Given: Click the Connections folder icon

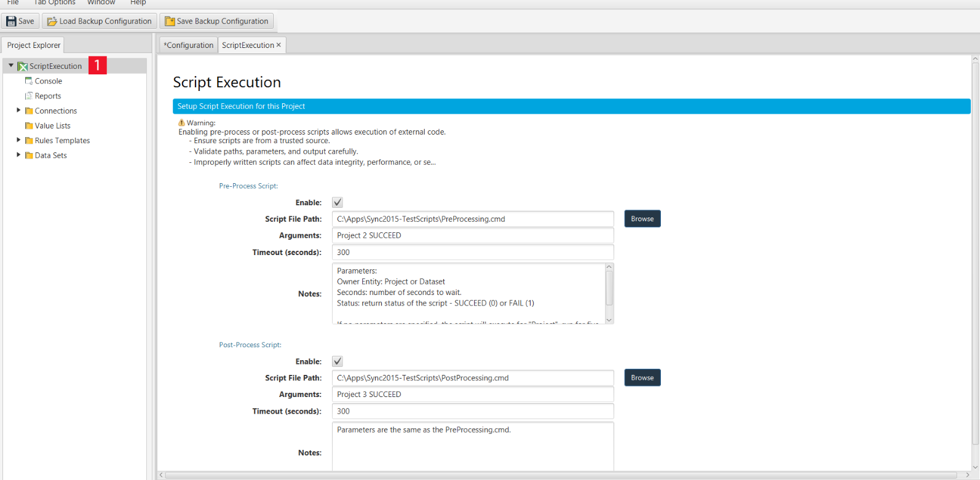Looking at the screenshot, I should [29, 111].
